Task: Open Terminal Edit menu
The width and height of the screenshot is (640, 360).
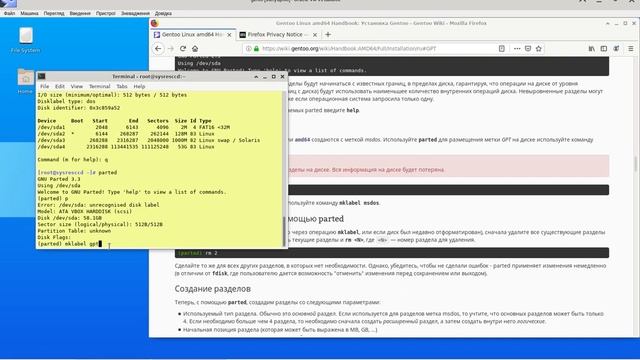Action: point(60,87)
